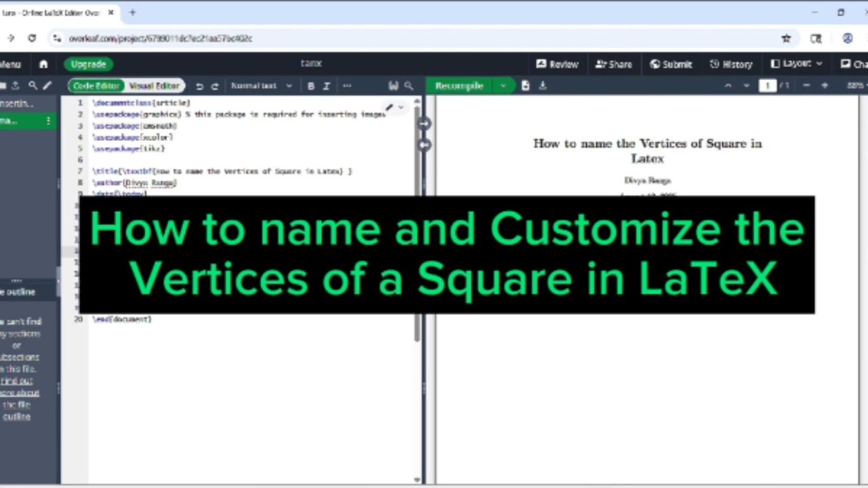Toggle bold formatting
This screenshot has width=868, height=488.
pos(311,86)
